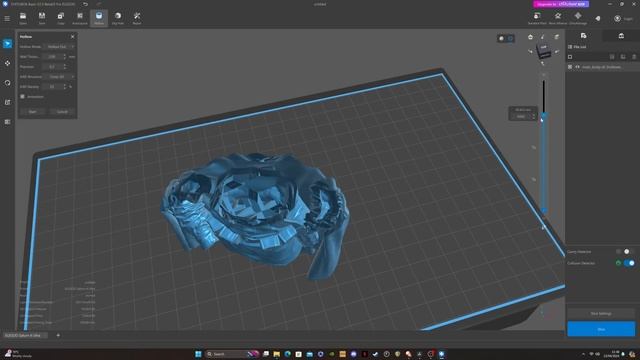The height and width of the screenshot is (360, 640).
Task: Click the tag icon beside the login area
Action: 598,18
